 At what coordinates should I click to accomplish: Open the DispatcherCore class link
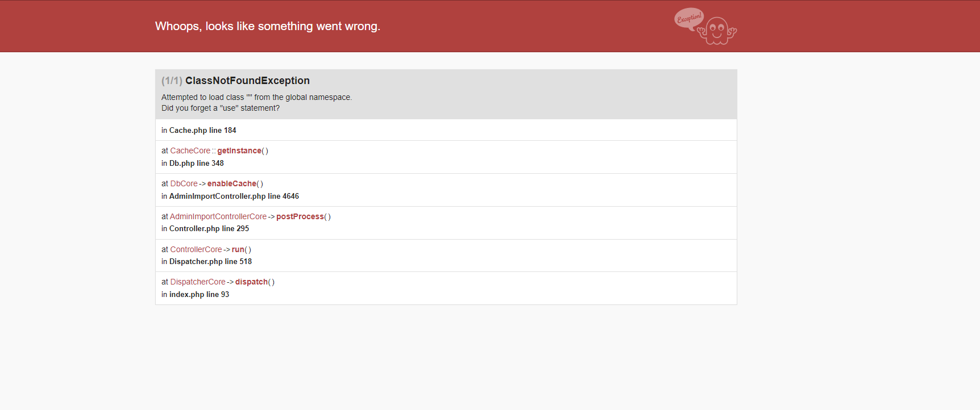point(198,282)
